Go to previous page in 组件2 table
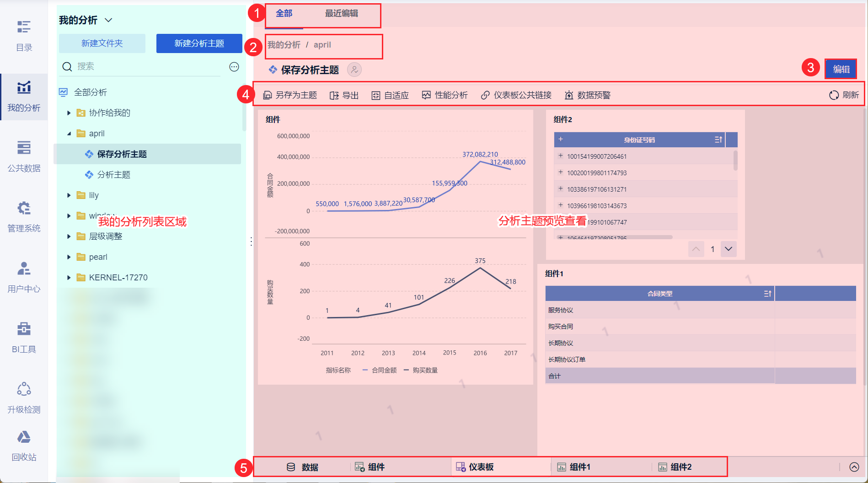The height and width of the screenshot is (483, 868). click(x=696, y=249)
